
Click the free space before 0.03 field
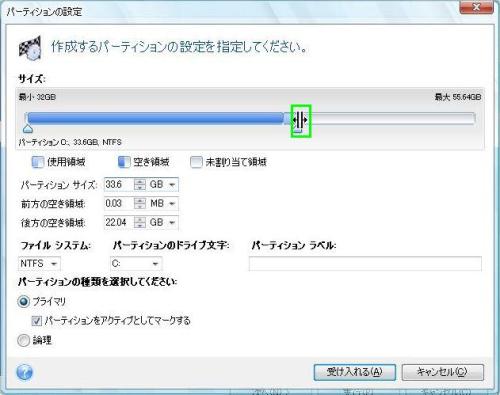(119, 203)
